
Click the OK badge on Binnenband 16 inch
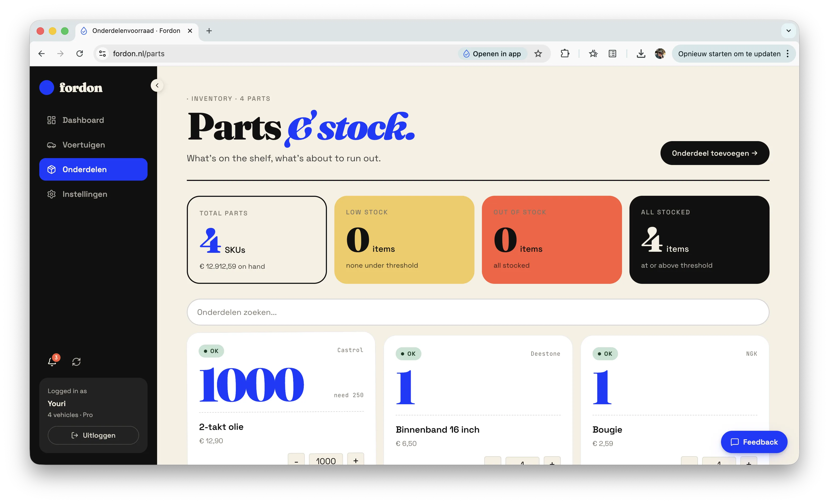click(x=408, y=353)
